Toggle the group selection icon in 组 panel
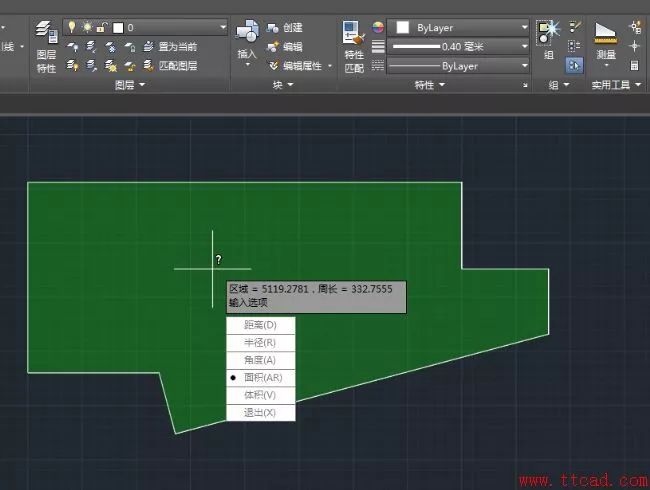This screenshot has width=650, height=490. [575, 65]
